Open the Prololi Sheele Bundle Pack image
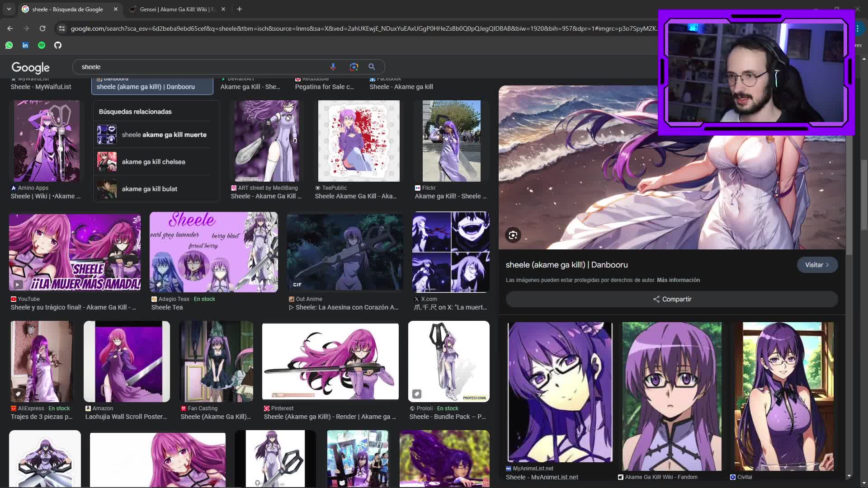Viewport: 868px width, 488px height. tap(449, 361)
